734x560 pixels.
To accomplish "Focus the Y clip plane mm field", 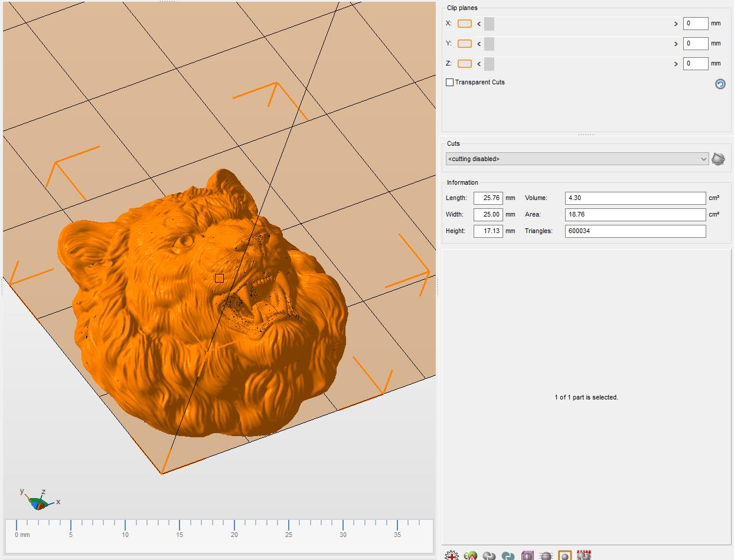I will tap(696, 43).
